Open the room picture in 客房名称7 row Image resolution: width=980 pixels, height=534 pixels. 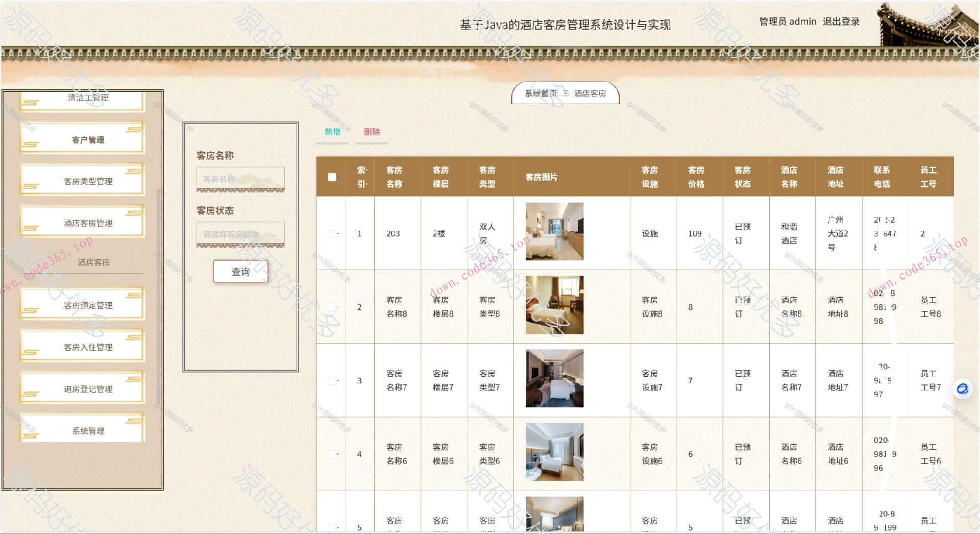(x=554, y=378)
